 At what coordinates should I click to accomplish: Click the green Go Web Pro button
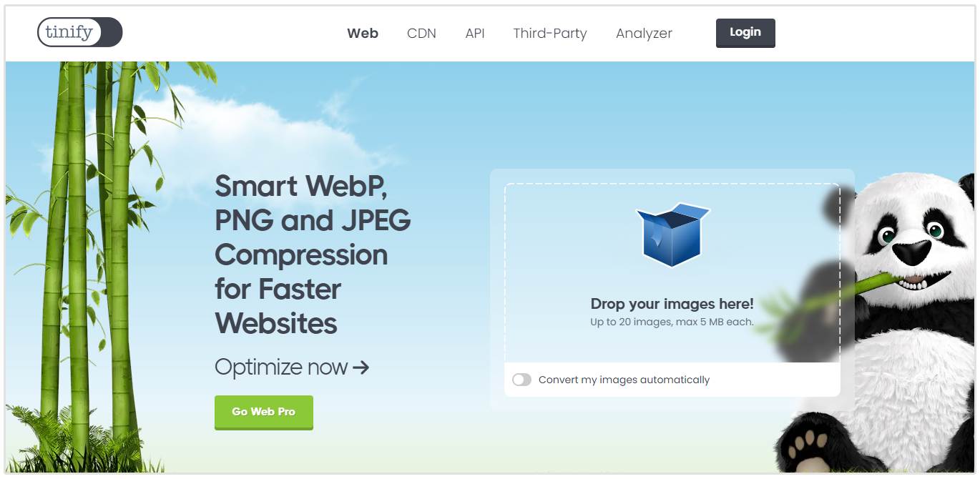click(x=263, y=412)
